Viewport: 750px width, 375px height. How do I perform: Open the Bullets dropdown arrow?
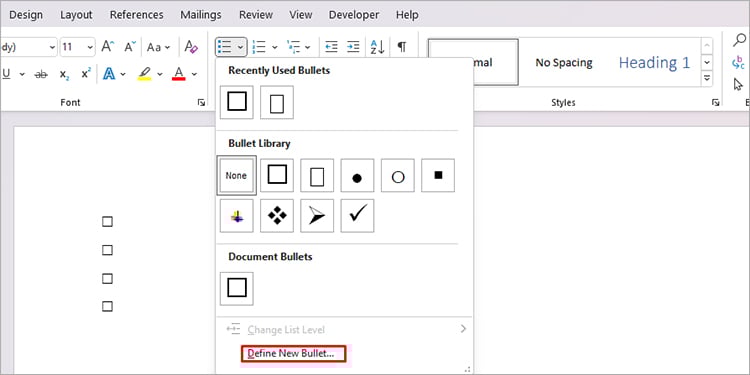click(x=240, y=47)
